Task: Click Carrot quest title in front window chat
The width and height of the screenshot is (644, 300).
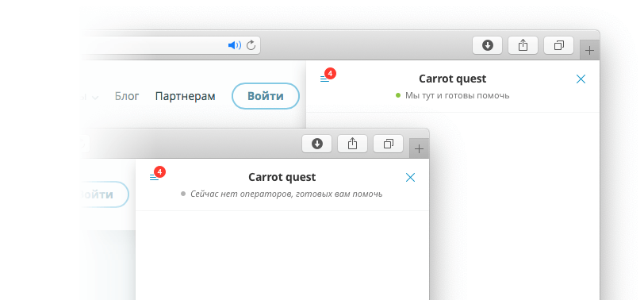Action: point(282,177)
